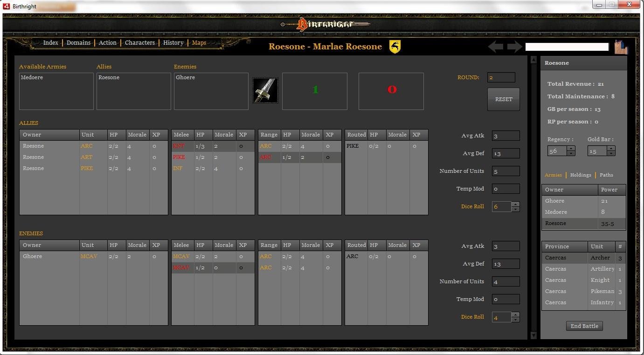The height and width of the screenshot is (355, 644).
Task: Click the Province column header
Action: coord(565,246)
